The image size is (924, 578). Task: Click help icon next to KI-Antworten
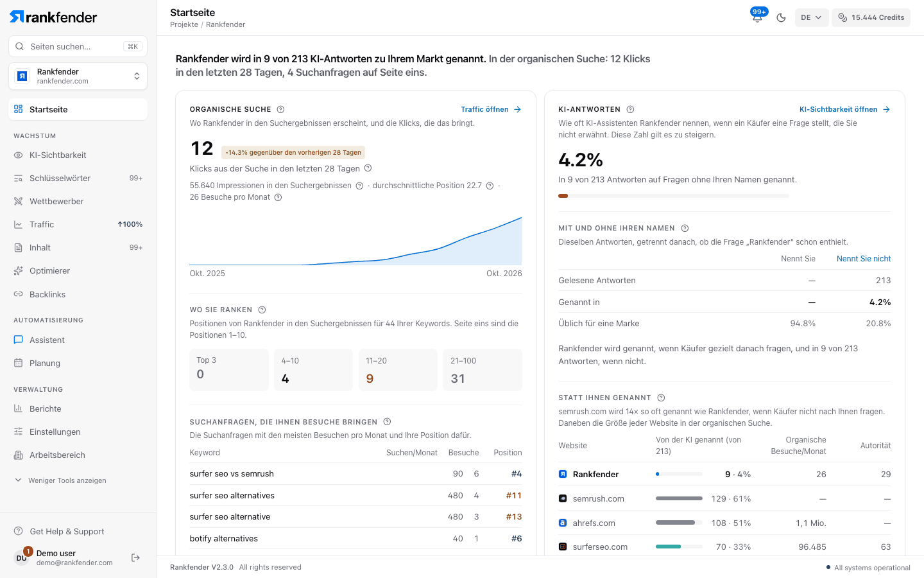630,109
